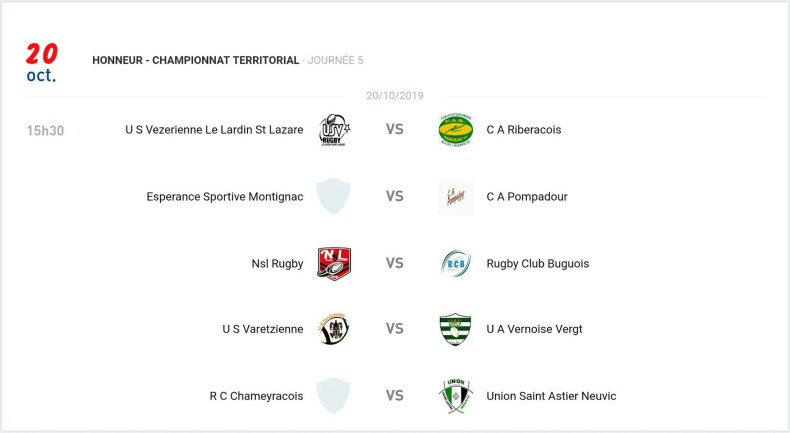
Task: Open Union Saint Astier Neuvic team link
Action: [x=551, y=396]
